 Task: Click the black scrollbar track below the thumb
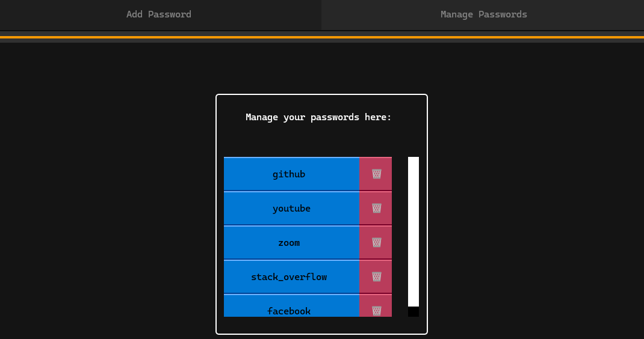pyautogui.click(x=413, y=312)
